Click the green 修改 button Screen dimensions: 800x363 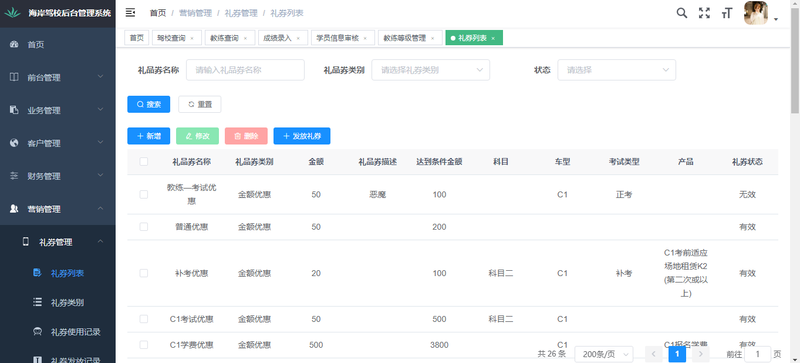[x=197, y=136]
